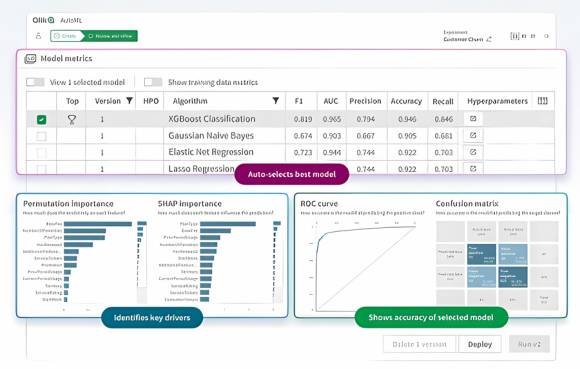Sort by the AUC column header
Viewport: 580px width, 369px height.
pyautogui.click(x=331, y=101)
